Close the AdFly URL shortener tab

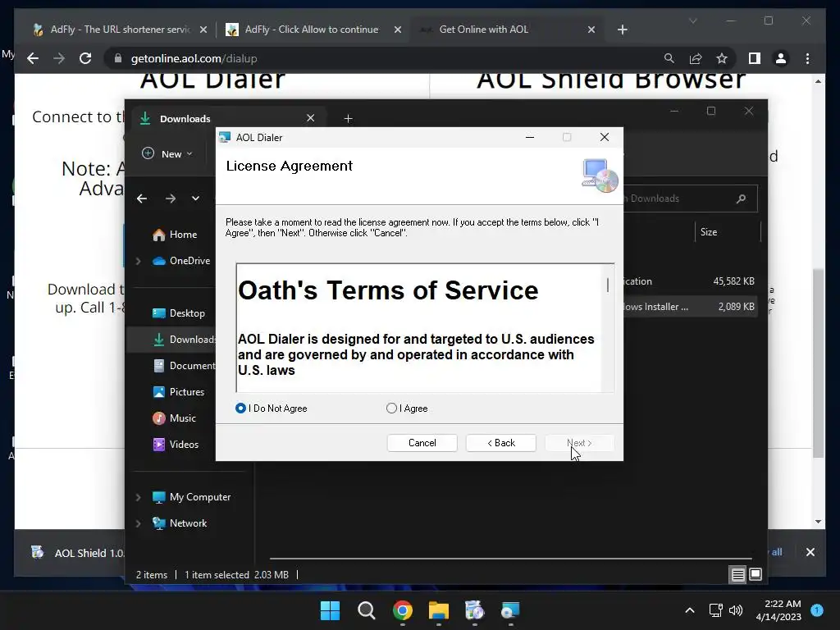203,30
